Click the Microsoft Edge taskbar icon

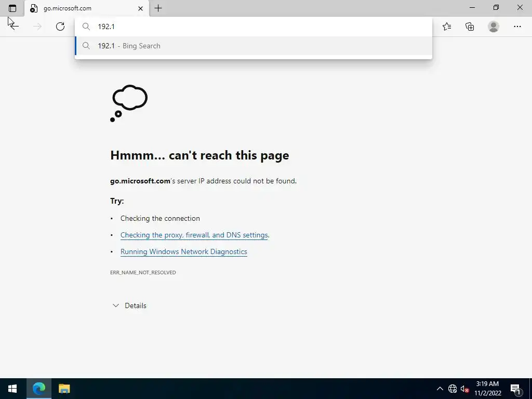(38, 389)
